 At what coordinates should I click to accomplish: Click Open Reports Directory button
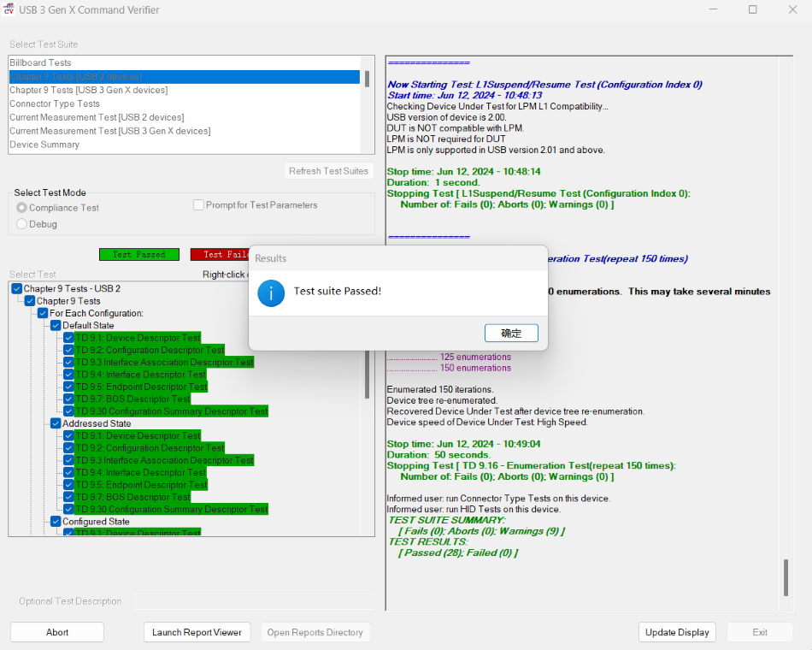click(315, 632)
